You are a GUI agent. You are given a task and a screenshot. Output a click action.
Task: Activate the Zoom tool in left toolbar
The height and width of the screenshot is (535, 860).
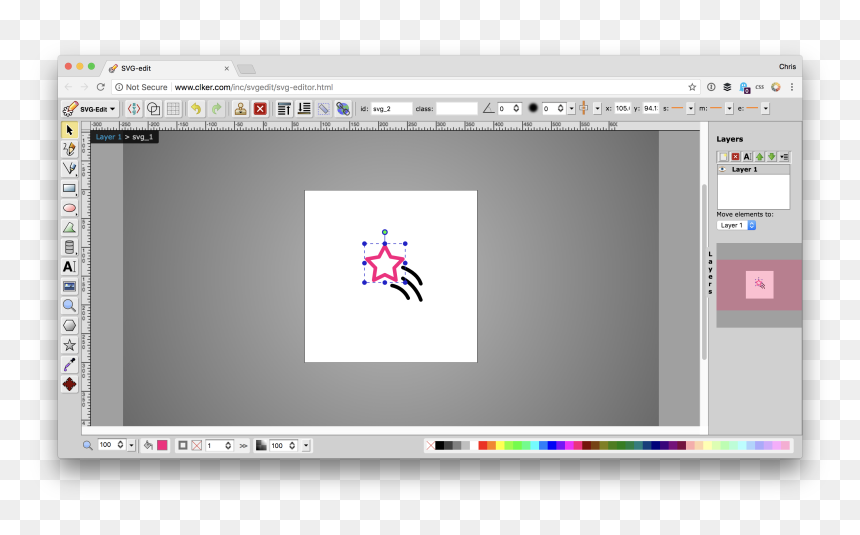pyautogui.click(x=69, y=306)
